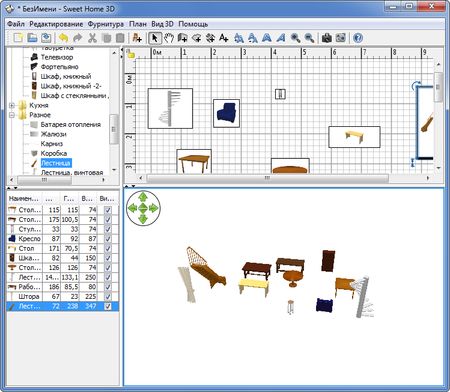Image resolution: width=450 pixels, height=392 pixels.
Task: Expand the Кухня folder in the catalog tree
Action: point(12,106)
